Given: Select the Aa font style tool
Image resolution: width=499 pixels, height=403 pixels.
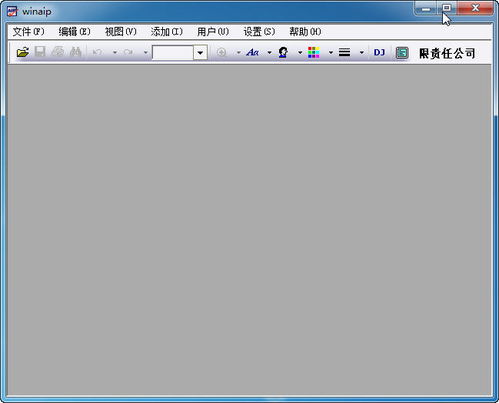Looking at the screenshot, I should (x=252, y=52).
